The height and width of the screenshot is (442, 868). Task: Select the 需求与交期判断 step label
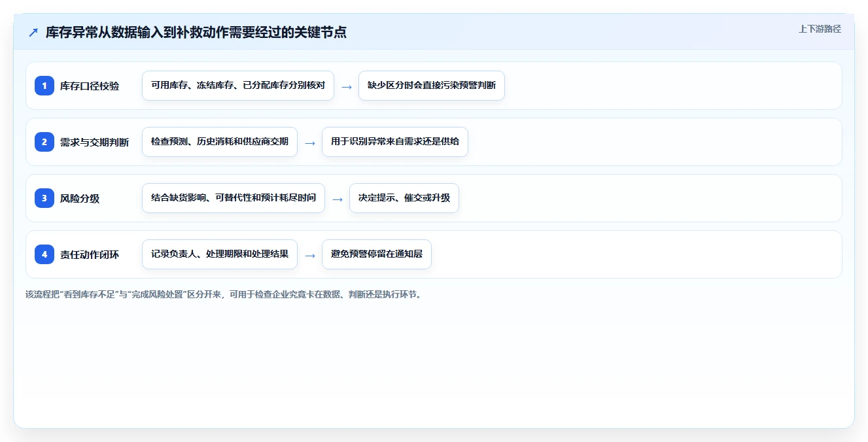point(94,143)
